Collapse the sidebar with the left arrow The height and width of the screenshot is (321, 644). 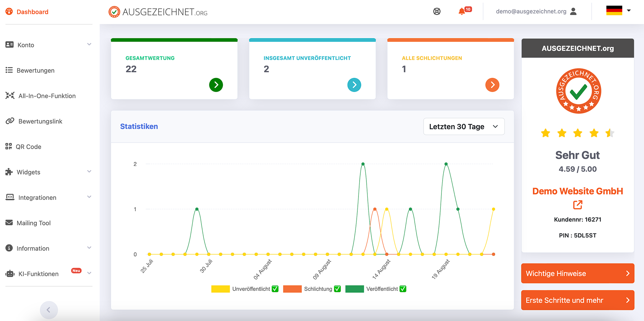click(49, 310)
